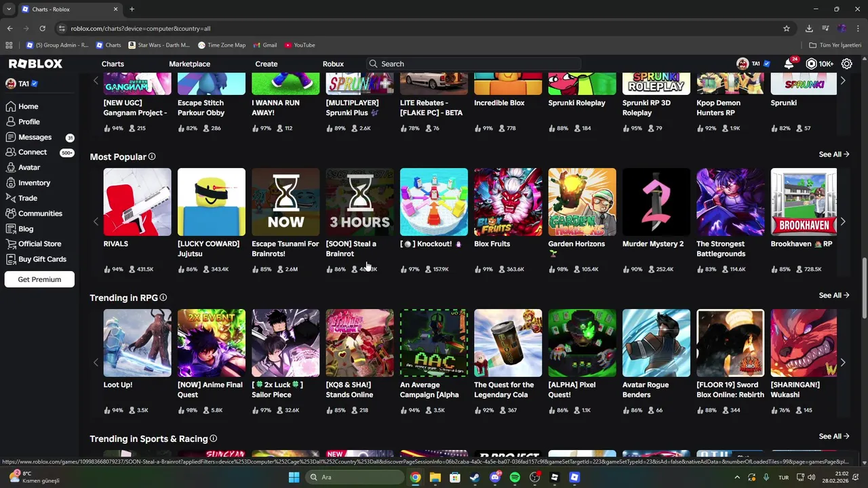Open the Communities sidebar item
Image resolution: width=868 pixels, height=488 pixels.
point(39,213)
